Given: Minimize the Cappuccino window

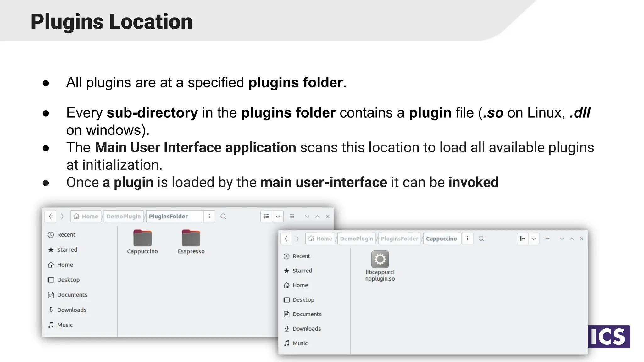Looking at the screenshot, I should click(x=562, y=239).
